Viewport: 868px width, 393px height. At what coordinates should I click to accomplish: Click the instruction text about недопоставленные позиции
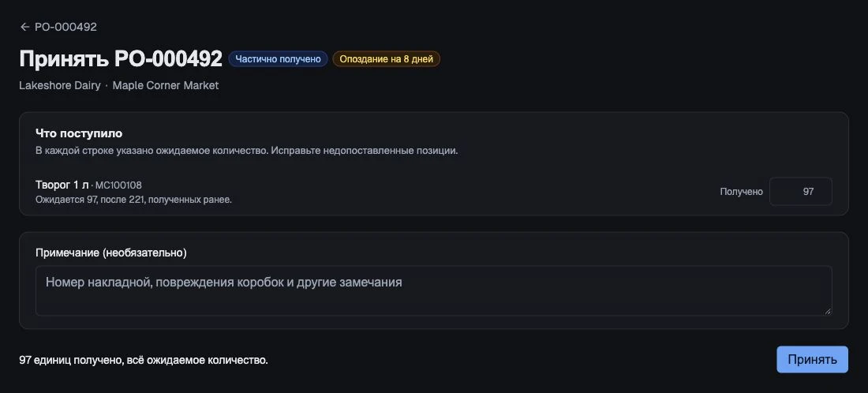click(247, 151)
